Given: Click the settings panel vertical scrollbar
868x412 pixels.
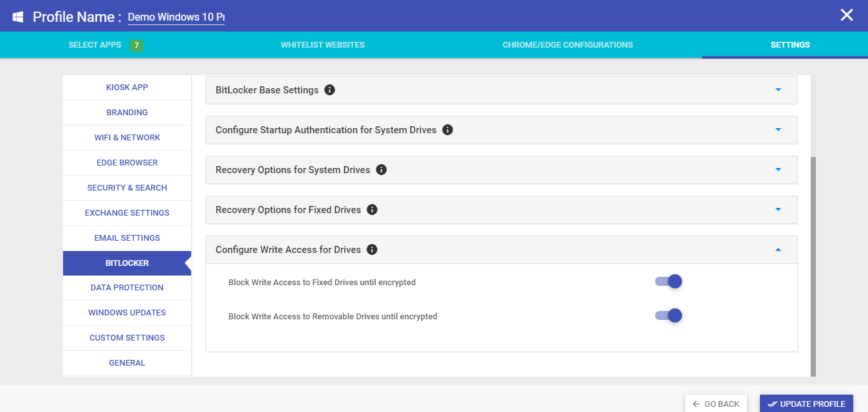Looking at the screenshot, I should [x=813, y=267].
